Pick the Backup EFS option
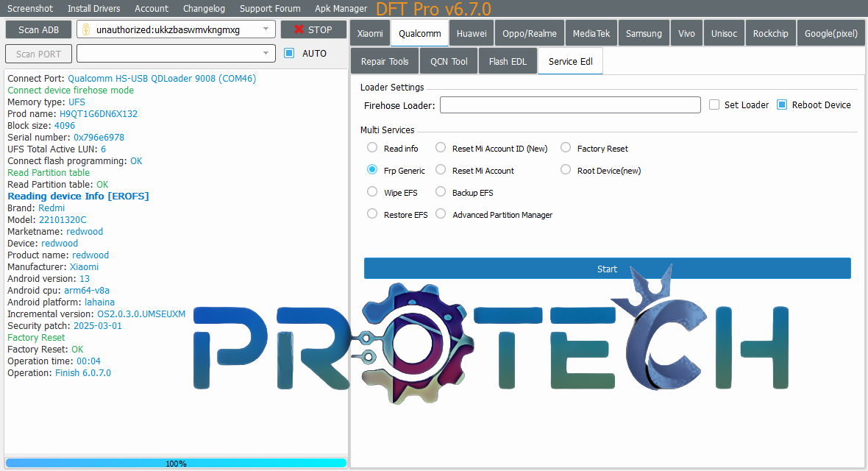The image size is (868, 471). 441,192
